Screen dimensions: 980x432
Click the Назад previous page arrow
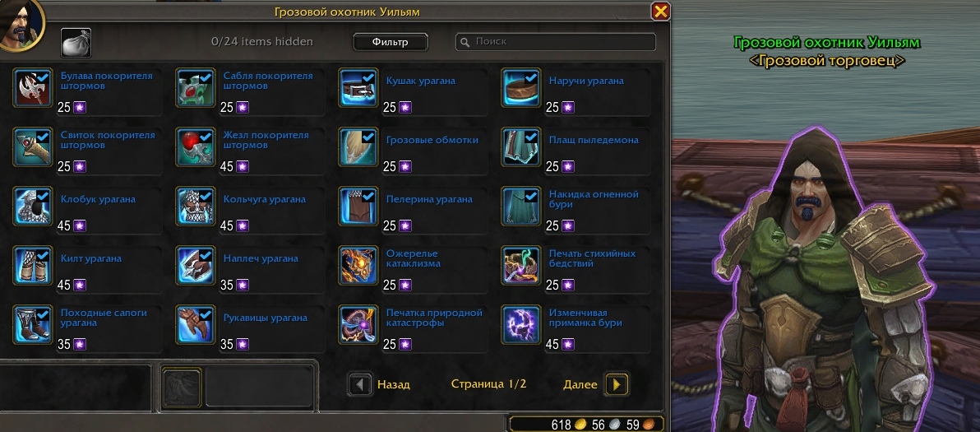[359, 384]
